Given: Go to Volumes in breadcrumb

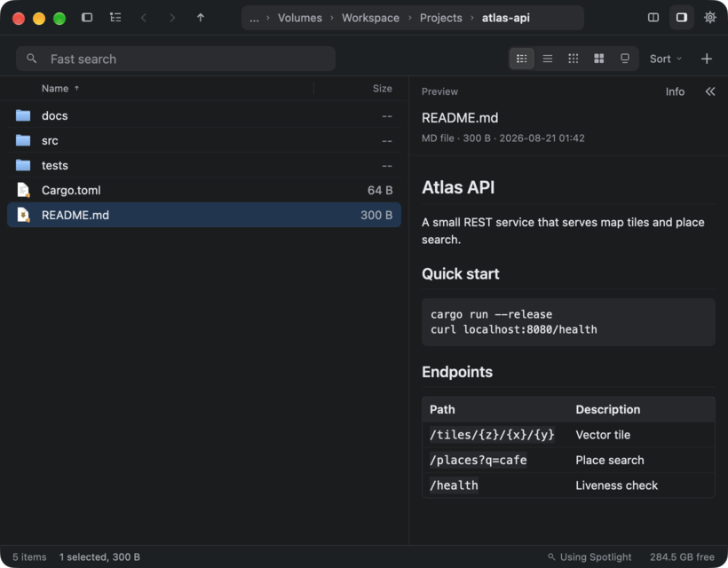Looking at the screenshot, I should click(x=300, y=18).
